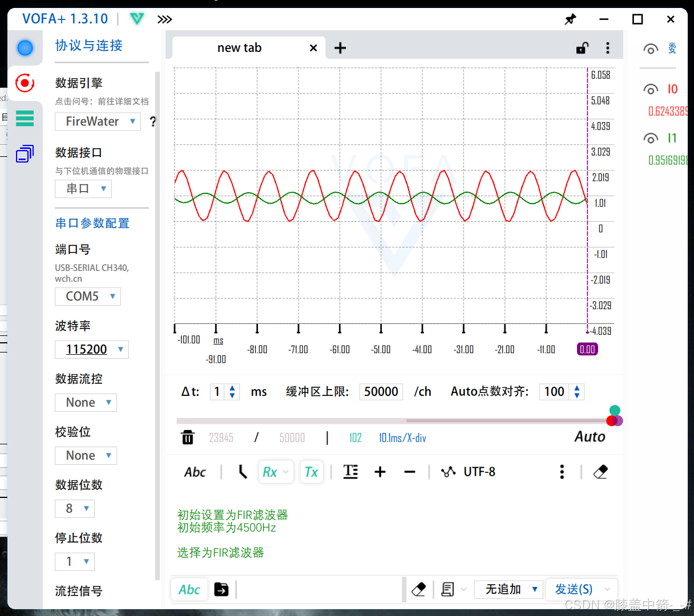
Task: Toggle visibility of channel I1
Action: [651, 138]
